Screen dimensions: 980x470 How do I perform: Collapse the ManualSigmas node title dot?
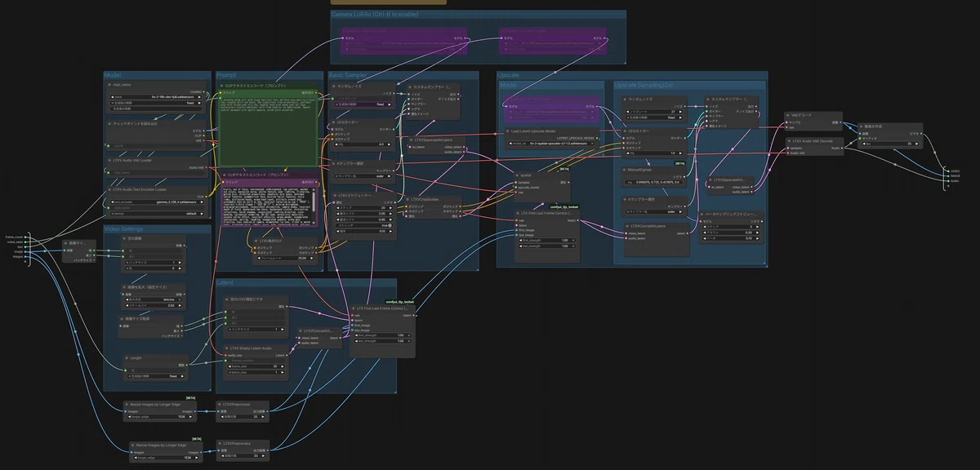(x=625, y=170)
